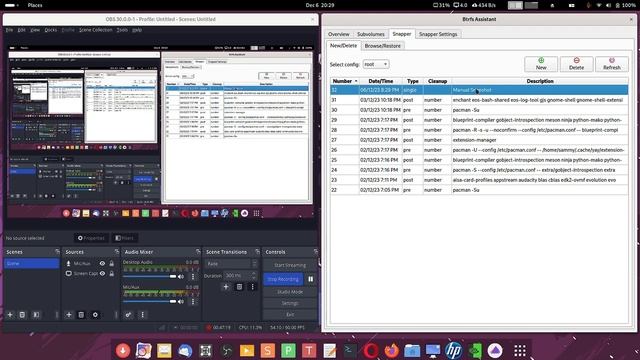The height and width of the screenshot is (360, 640).
Task: Adjust Mic/Aux volume slider
Action: (x=149, y=302)
